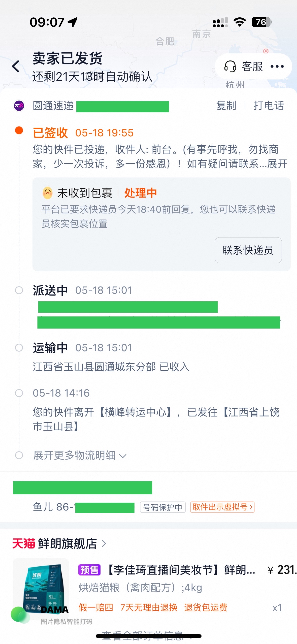
Task: Open 处理中 processing status for missing package
Action: coord(141,193)
